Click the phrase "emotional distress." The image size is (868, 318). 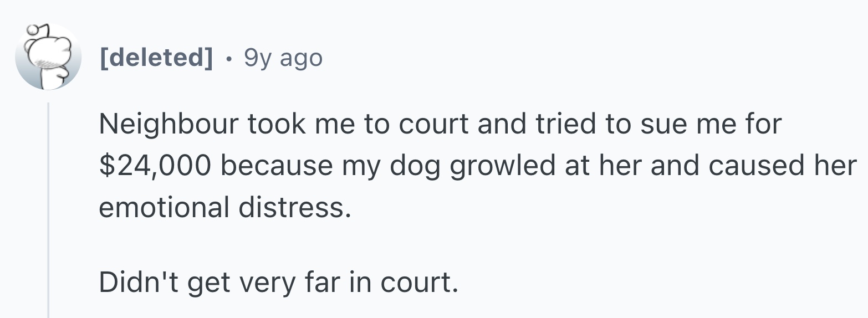click(225, 207)
